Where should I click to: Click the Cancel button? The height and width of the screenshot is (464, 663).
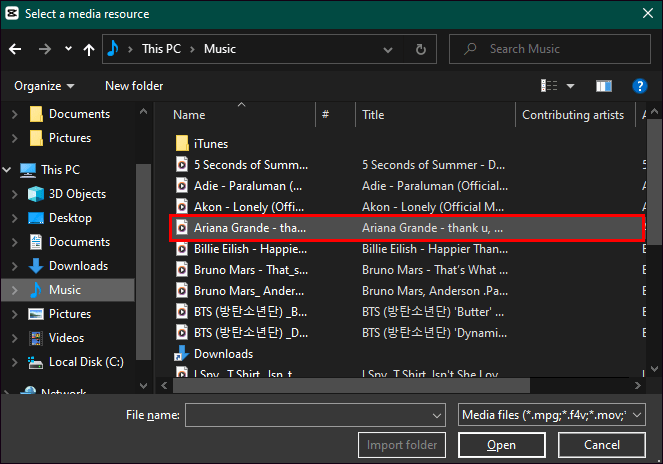[x=601, y=445]
